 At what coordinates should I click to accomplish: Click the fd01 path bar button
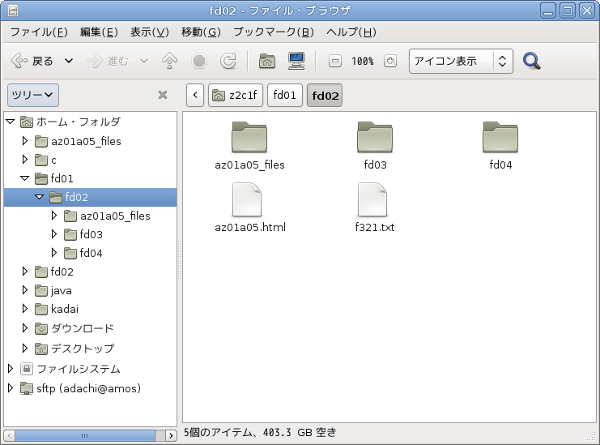click(285, 95)
